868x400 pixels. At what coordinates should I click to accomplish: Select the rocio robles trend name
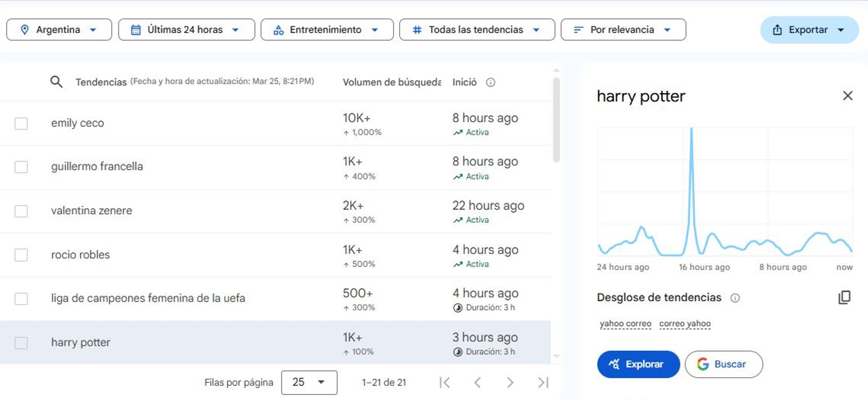pyautogui.click(x=80, y=255)
